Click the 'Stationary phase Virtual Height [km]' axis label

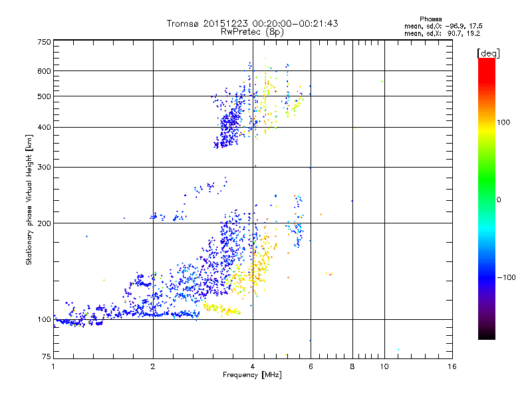pyautogui.click(x=29, y=199)
